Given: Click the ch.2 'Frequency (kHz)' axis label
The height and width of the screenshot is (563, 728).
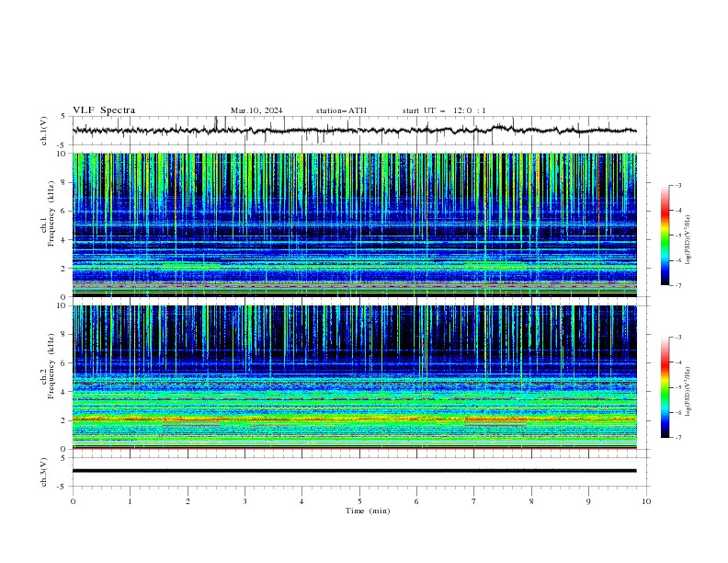Looking at the screenshot, I should pos(51,366).
